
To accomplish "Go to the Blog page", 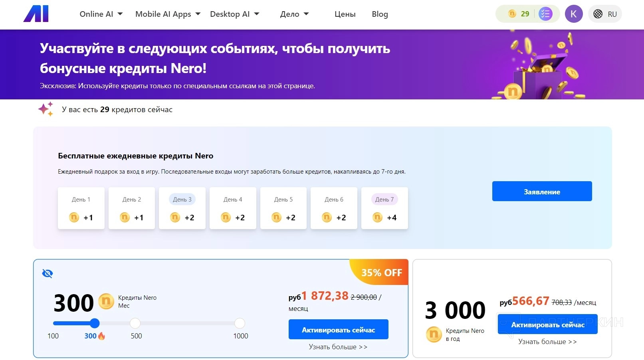I will tap(380, 14).
